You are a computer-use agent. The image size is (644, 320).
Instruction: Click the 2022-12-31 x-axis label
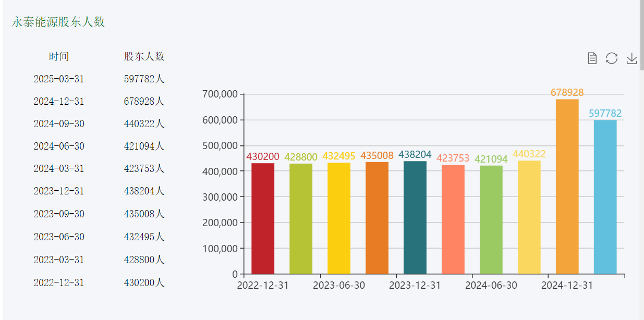(x=263, y=286)
